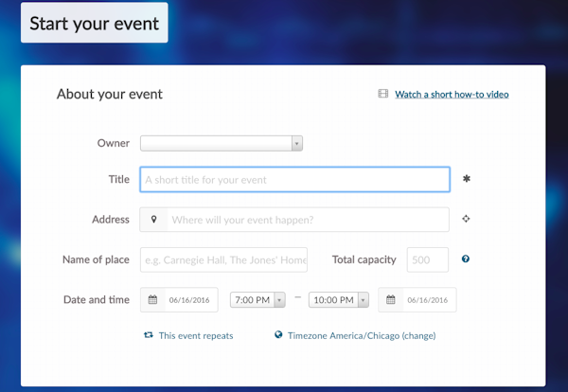
Task: Click the About your event heading
Action: [x=110, y=95]
